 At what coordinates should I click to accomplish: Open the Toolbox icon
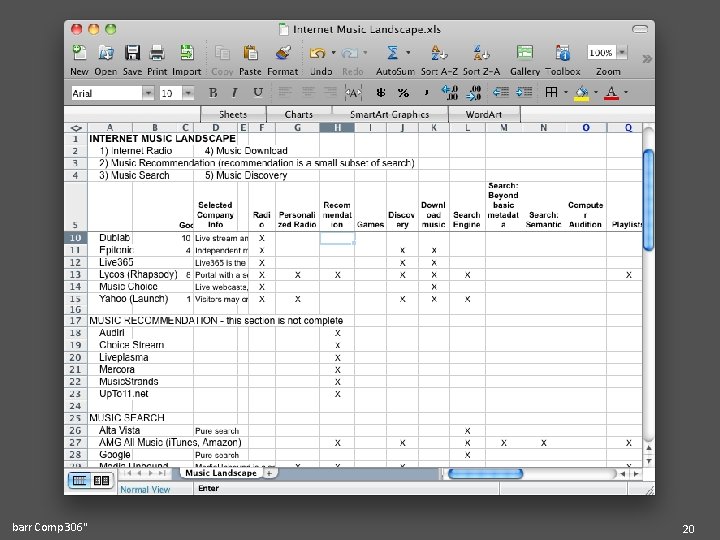(x=562, y=53)
